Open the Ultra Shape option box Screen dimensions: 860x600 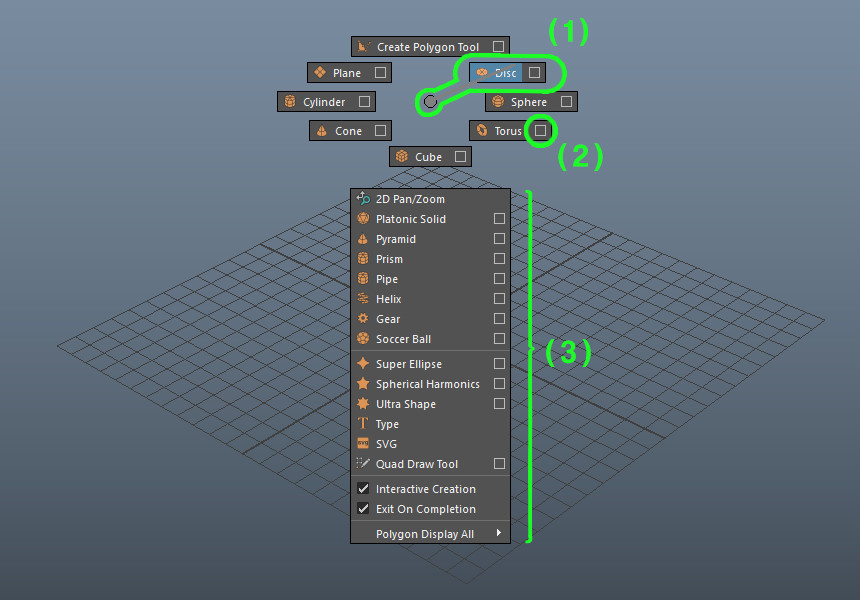click(499, 404)
